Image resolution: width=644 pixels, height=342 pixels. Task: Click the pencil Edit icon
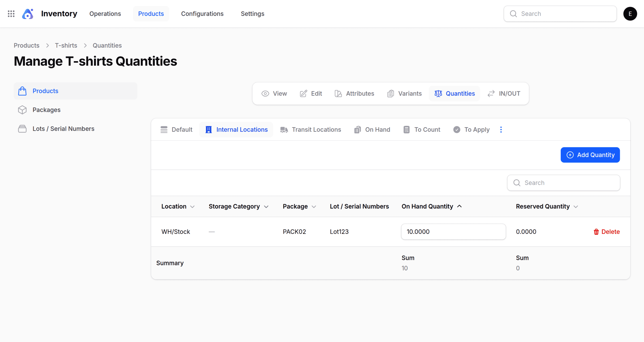point(303,94)
